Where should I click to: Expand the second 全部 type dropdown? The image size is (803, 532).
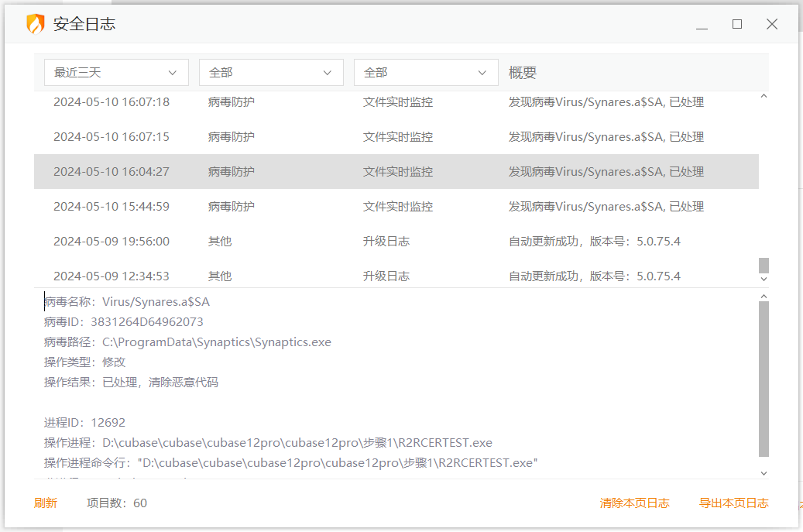426,73
